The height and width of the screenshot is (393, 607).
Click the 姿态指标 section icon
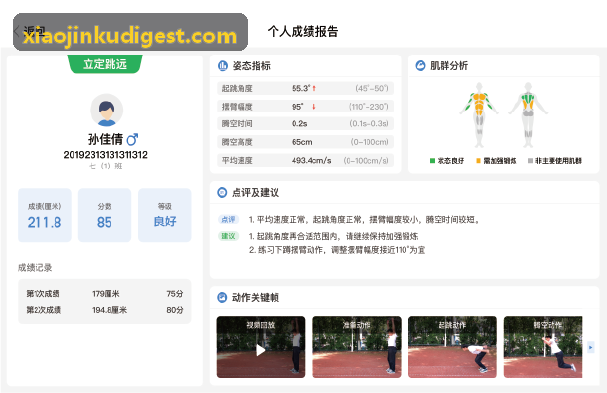[x=223, y=66]
